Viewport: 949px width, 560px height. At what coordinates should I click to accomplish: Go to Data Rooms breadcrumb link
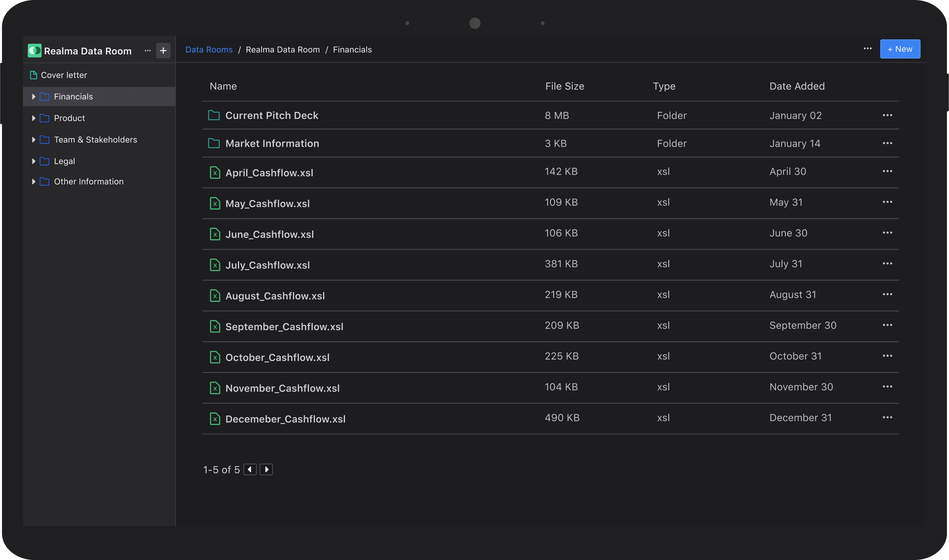[x=209, y=50]
